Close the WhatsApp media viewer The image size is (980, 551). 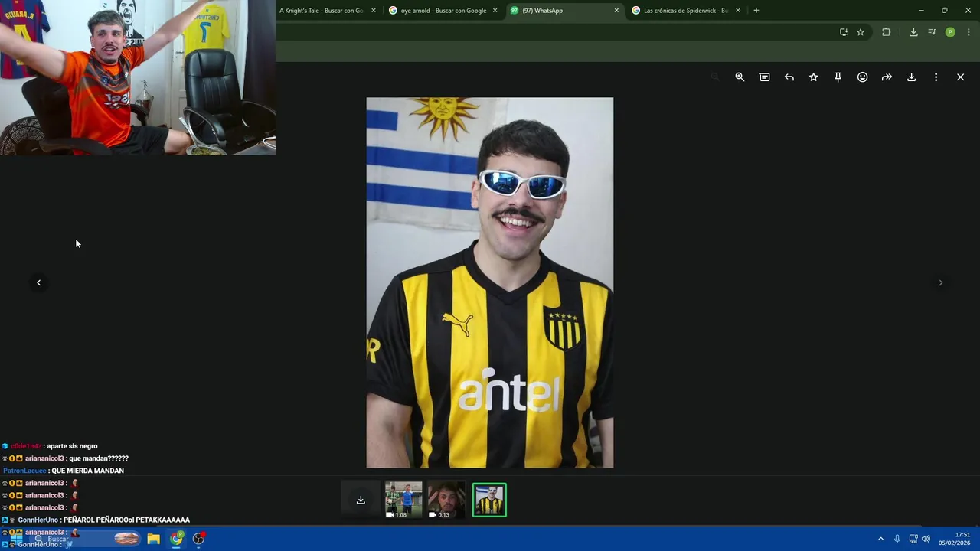[960, 77]
